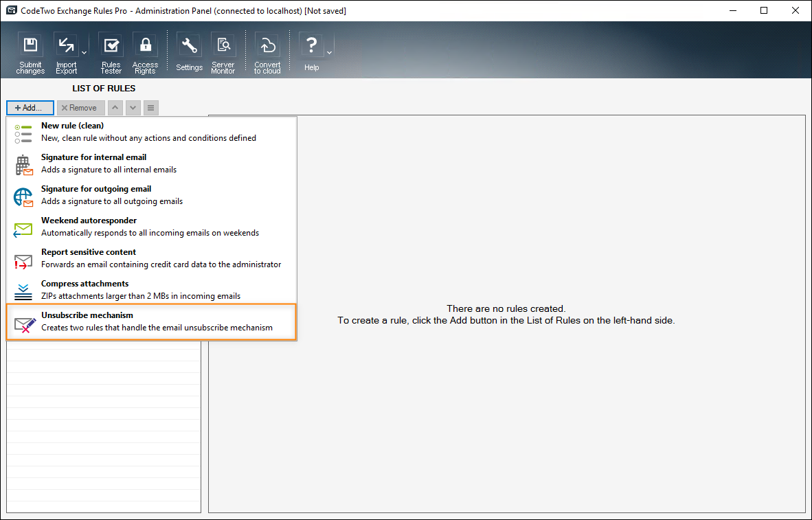Pick Weekend autoresponder template
This screenshot has width=812, height=520.
click(151, 227)
